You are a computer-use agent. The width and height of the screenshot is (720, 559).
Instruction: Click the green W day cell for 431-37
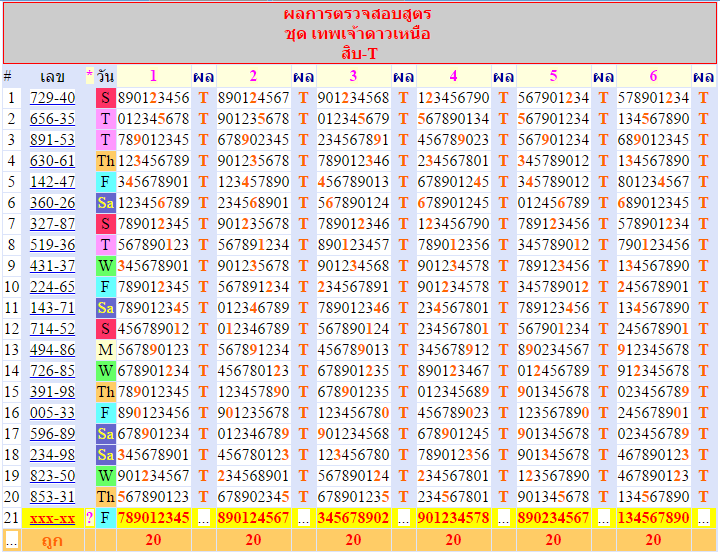(x=106, y=265)
